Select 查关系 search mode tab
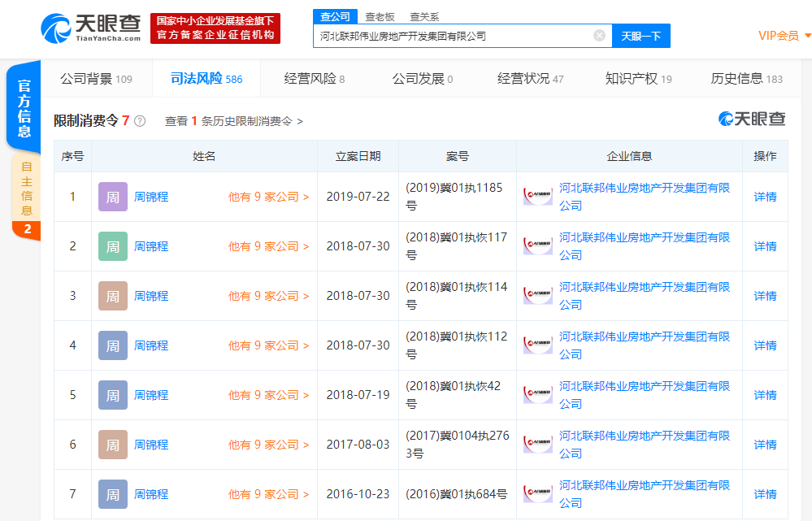 424,17
